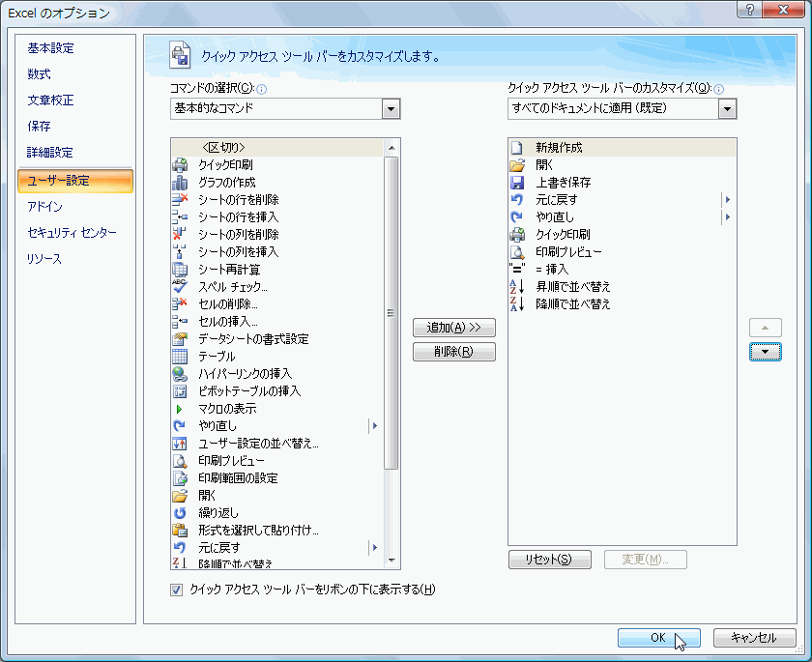This screenshot has width=812, height=662.
Task: Select 印刷プレビュー in the left command list
Action: (x=277, y=461)
